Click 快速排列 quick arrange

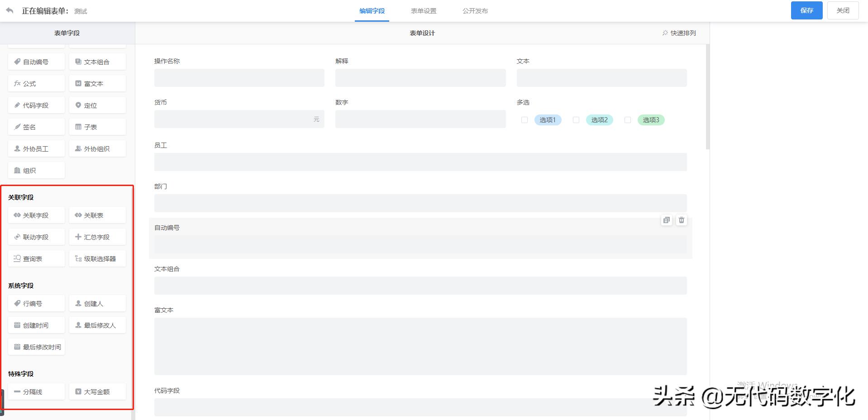pos(679,33)
